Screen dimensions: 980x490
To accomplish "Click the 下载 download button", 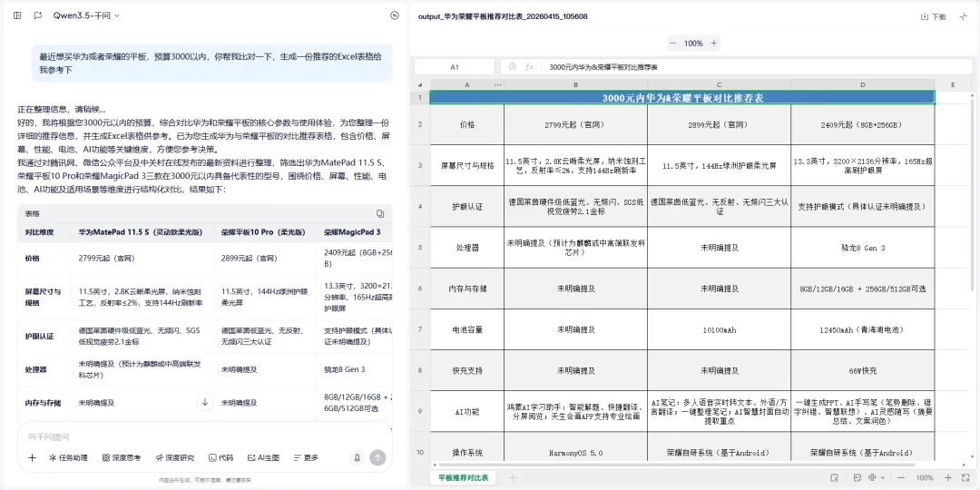I will click(934, 17).
